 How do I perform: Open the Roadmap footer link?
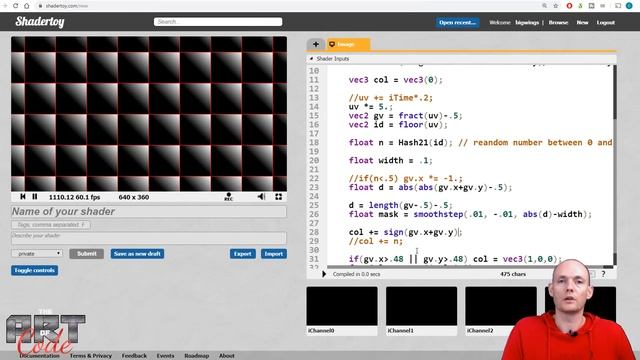click(196, 356)
